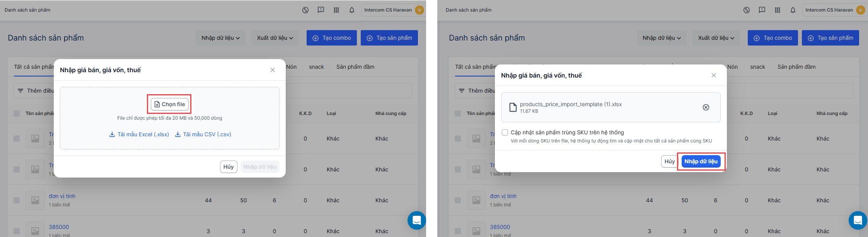Click the user avatar V in right screenshot

860,10
